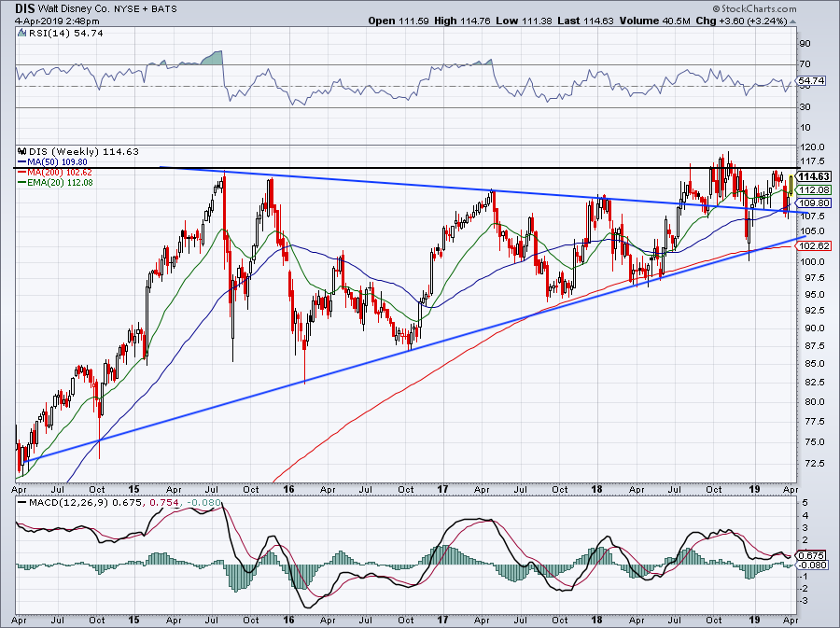Click the boxed 114.63 last-price tag on axis
The height and width of the screenshot is (628, 840).
point(813,176)
